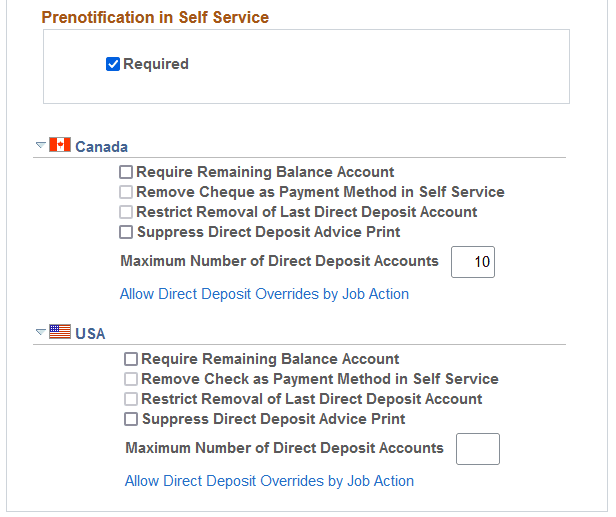The image size is (616, 517).
Task: Enable USA Suppress Direct Deposit Advice Print
Action: point(131,419)
